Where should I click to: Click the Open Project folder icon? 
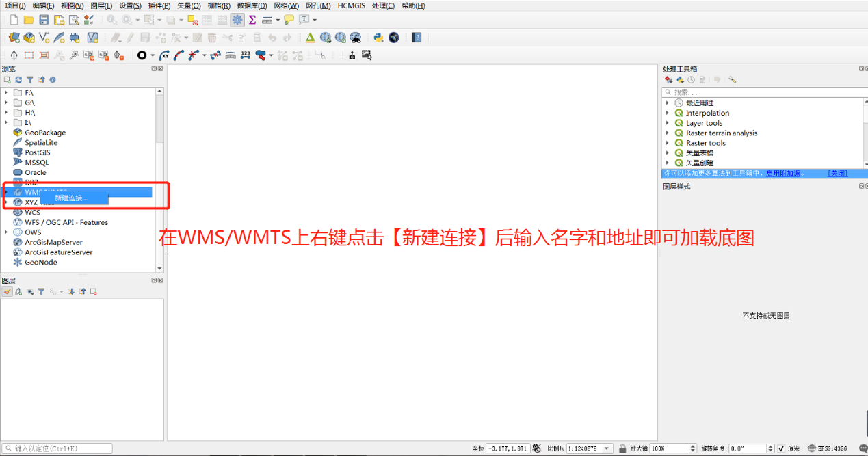(x=29, y=20)
